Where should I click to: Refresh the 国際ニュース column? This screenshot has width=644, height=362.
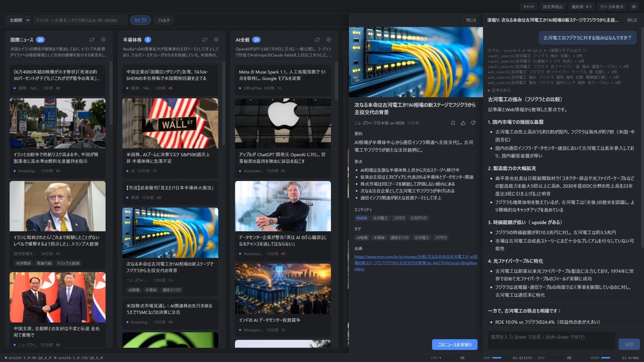(x=92, y=40)
